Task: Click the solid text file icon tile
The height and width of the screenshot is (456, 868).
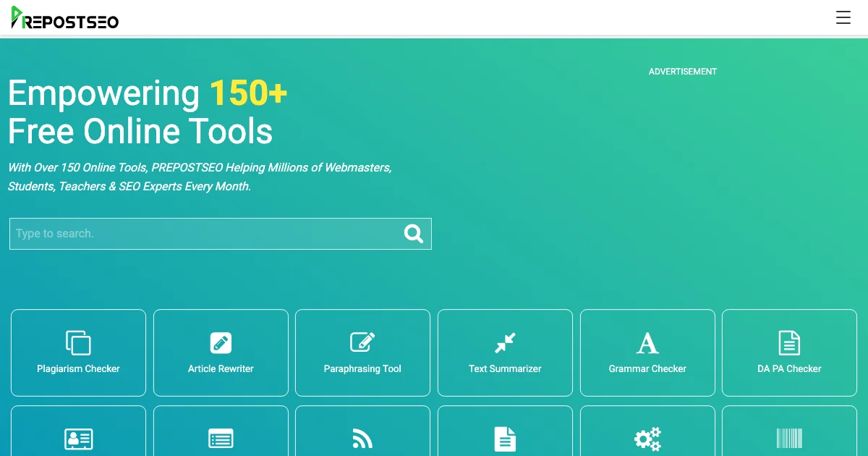Action: (505, 431)
